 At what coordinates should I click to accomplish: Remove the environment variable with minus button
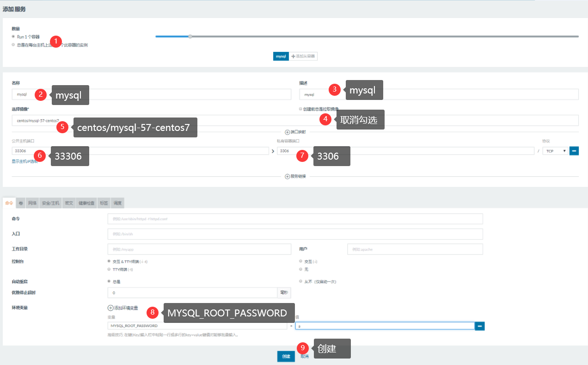(x=480, y=326)
